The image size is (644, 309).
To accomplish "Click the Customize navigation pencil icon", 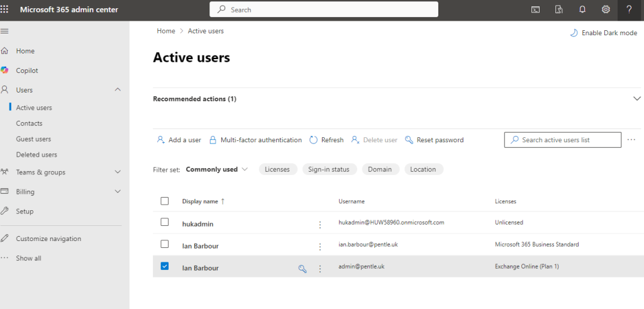I will point(4,239).
